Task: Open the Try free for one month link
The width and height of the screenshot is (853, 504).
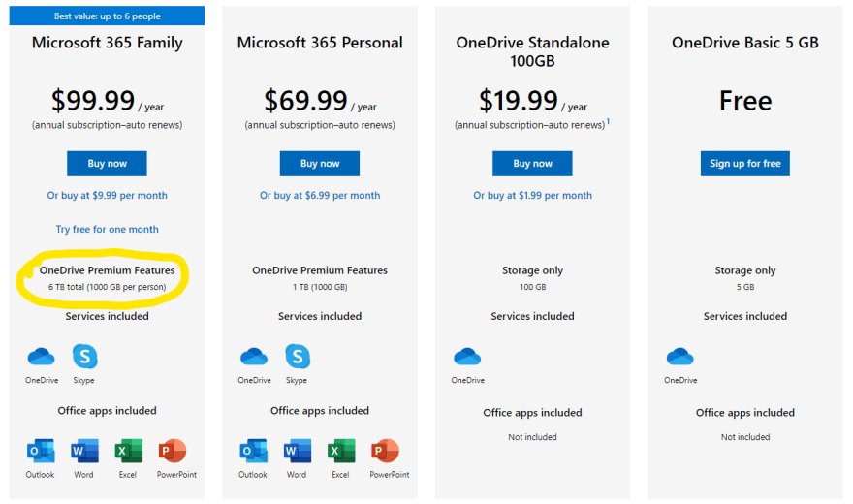Action: [108, 230]
